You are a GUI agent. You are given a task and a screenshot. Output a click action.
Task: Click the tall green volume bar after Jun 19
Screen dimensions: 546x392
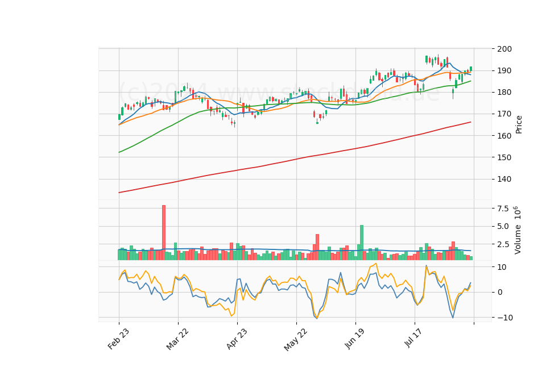click(x=362, y=243)
